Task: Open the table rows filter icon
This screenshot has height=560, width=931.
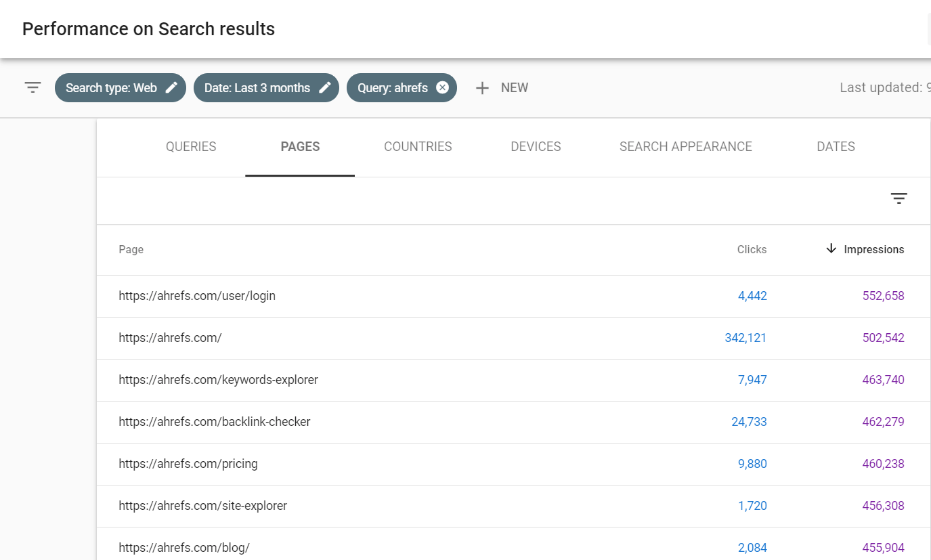Action: coord(898,198)
